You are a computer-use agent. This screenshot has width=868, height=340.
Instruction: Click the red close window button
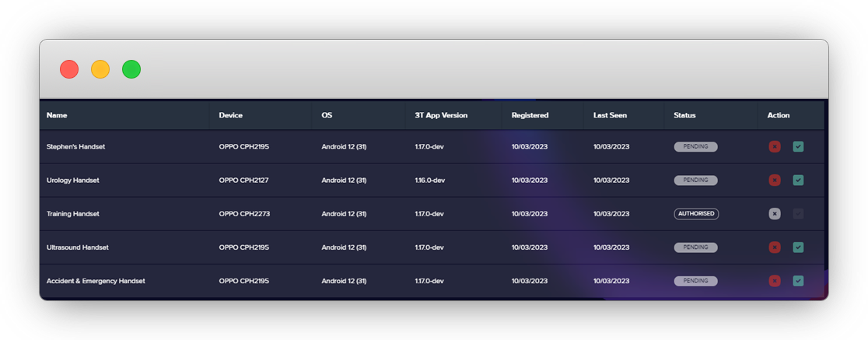(x=69, y=69)
